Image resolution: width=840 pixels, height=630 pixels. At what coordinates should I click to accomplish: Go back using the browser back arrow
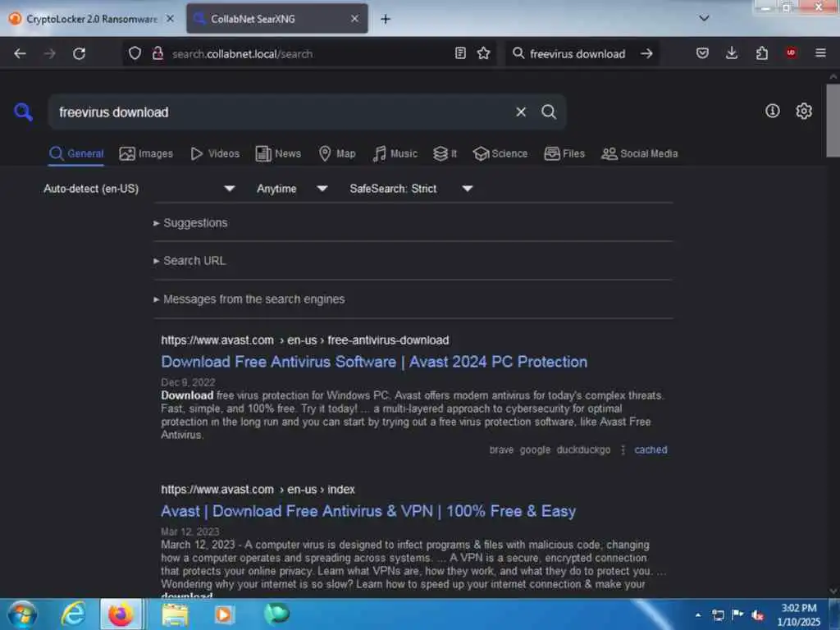tap(20, 53)
